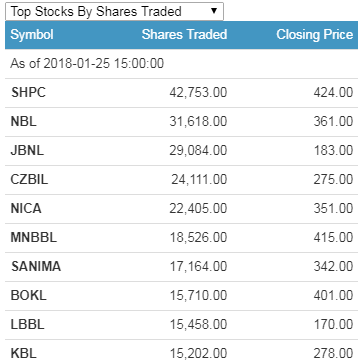Select the 42,753.00 shares traded cell
Image resolution: width=364 pixels, height=363 pixels.
pyautogui.click(x=198, y=92)
